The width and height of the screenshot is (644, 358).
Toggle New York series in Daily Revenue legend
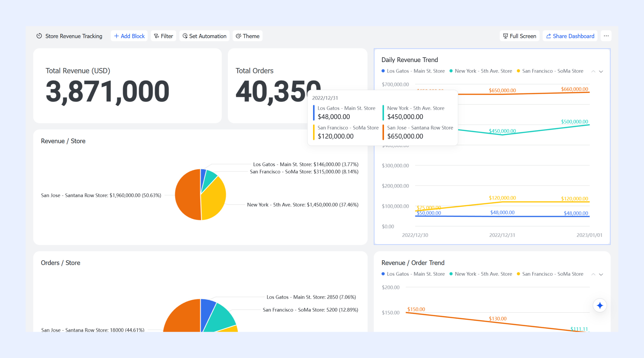pyautogui.click(x=481, y=71)
